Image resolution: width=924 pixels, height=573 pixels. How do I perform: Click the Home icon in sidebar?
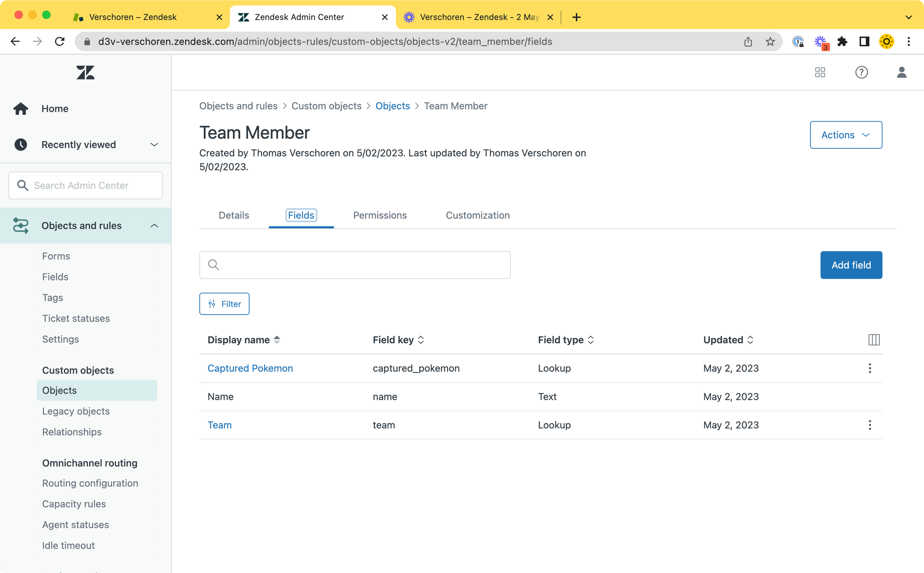pos(21,109)
